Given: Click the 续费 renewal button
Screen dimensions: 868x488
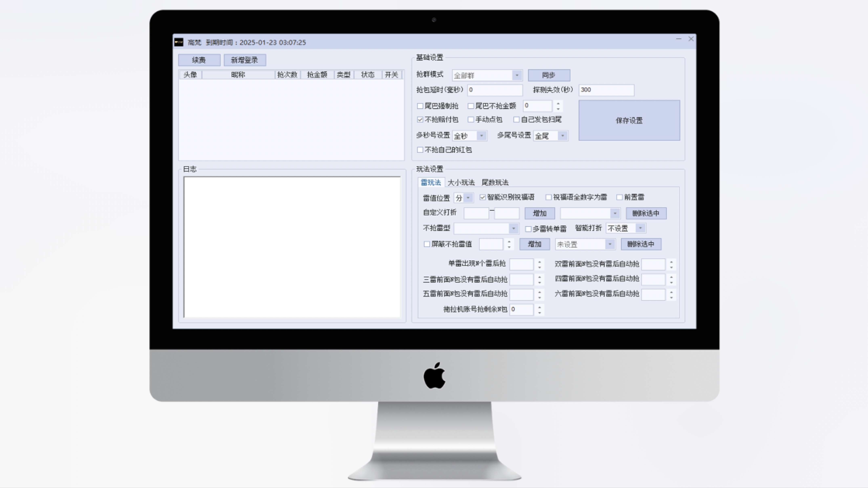Looking at the screenshot, I should point(199,60).
